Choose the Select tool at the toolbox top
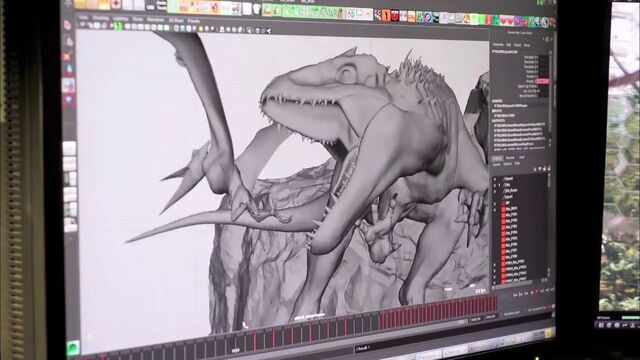This screenshot has height=360, width=640. click(x=67, y=25)
